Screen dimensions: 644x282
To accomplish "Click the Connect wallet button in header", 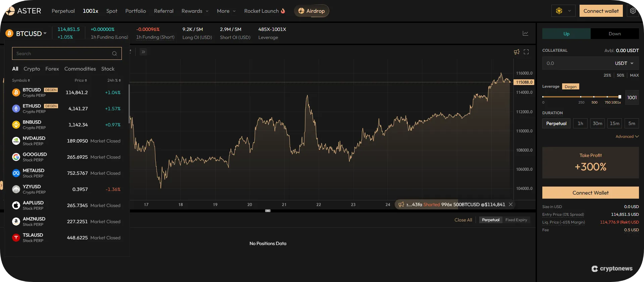I will tap(601, 11).
